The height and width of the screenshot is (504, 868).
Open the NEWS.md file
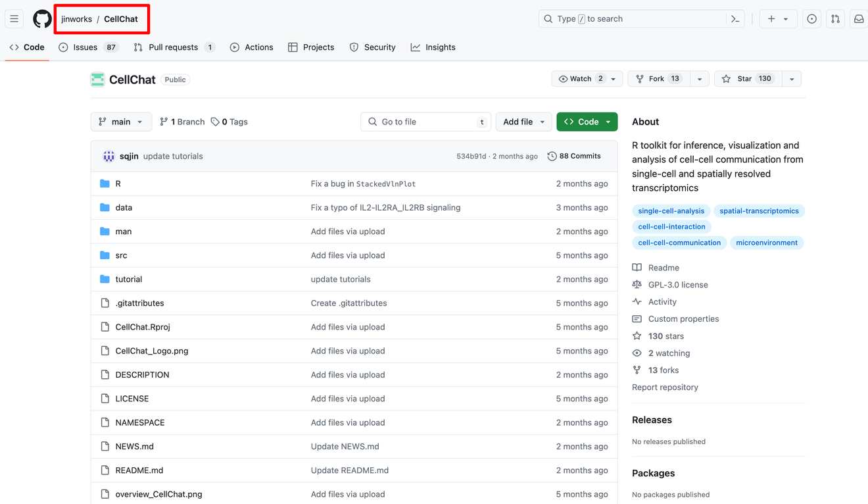pyautogui.click(x=134, y=446)
